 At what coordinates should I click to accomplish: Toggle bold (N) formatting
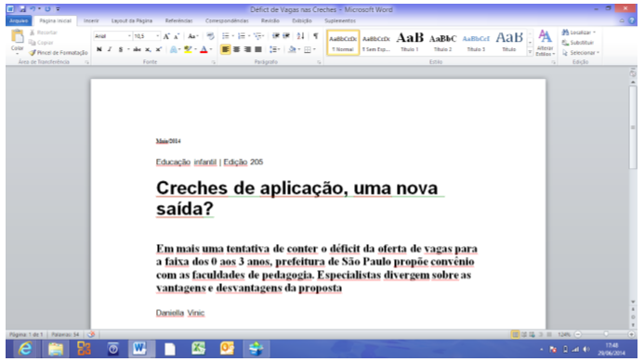tap(99, 49)
